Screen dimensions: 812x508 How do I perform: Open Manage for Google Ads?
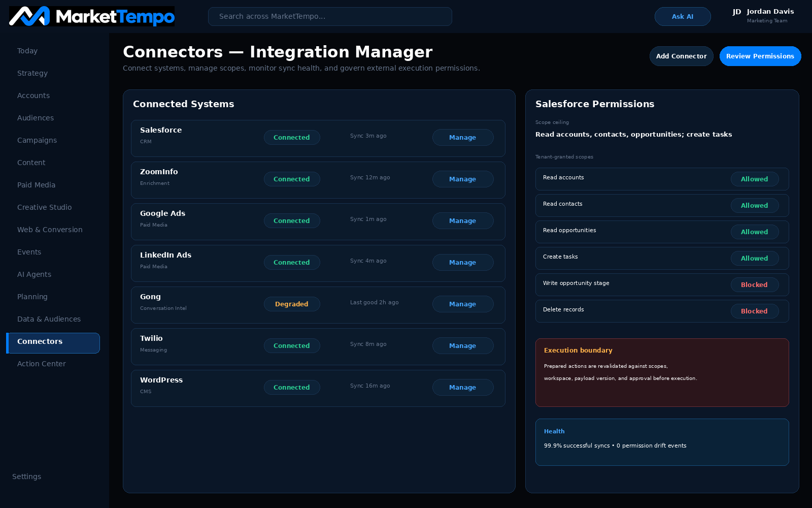(462, 220)
